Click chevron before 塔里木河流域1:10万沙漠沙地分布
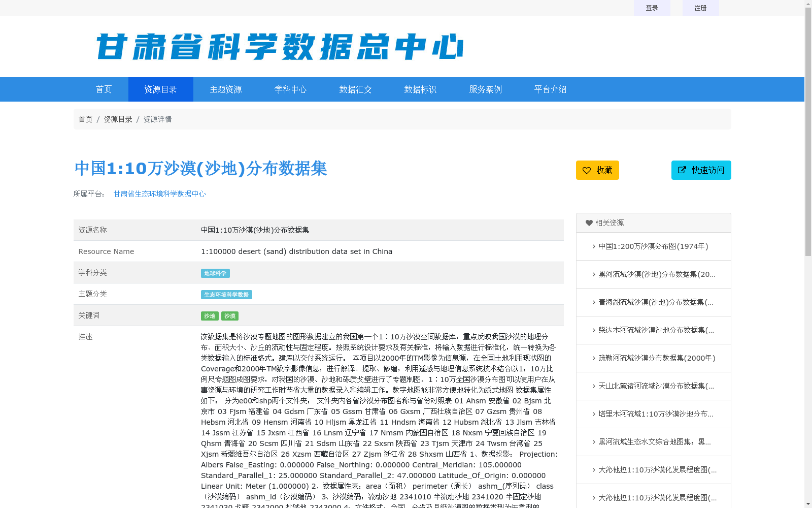812x508 pixels. coord(594,414)
